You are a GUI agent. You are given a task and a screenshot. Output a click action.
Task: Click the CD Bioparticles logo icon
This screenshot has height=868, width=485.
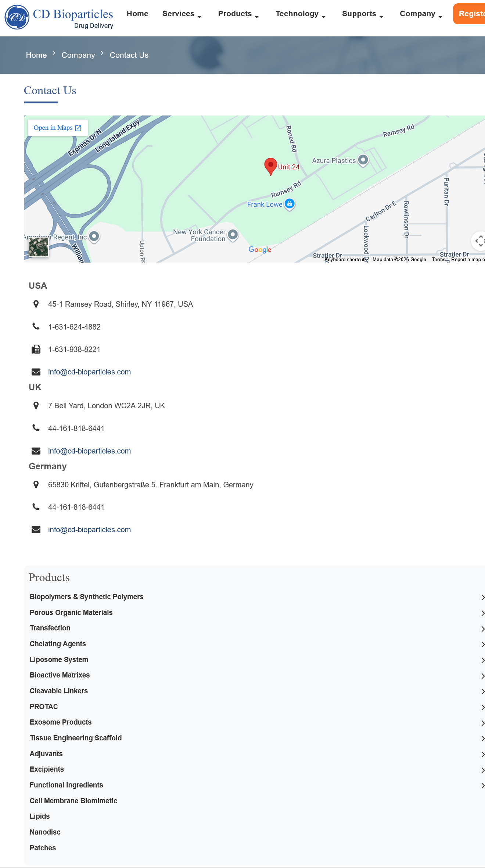(x=17, y=17)
